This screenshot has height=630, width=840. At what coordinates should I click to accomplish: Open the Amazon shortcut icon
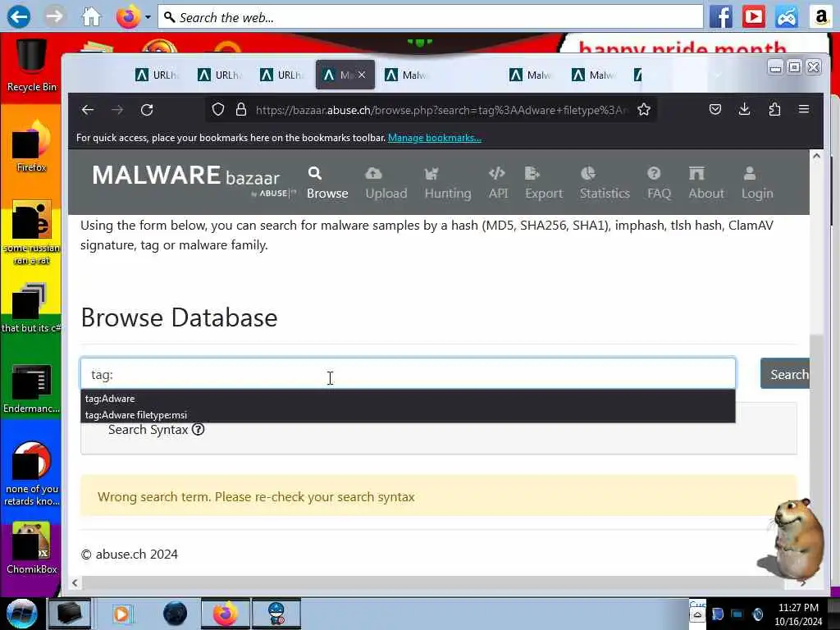820,16
